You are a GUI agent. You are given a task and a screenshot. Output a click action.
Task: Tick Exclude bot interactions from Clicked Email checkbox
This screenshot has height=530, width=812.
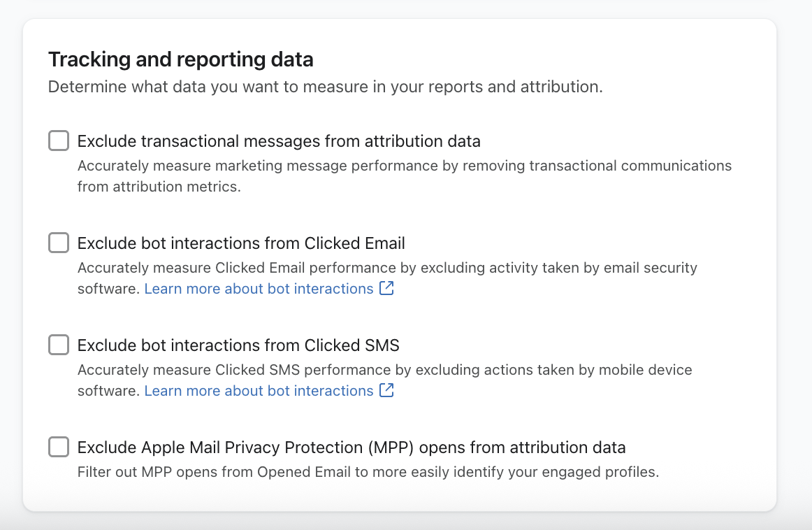(x=59, y=243)
